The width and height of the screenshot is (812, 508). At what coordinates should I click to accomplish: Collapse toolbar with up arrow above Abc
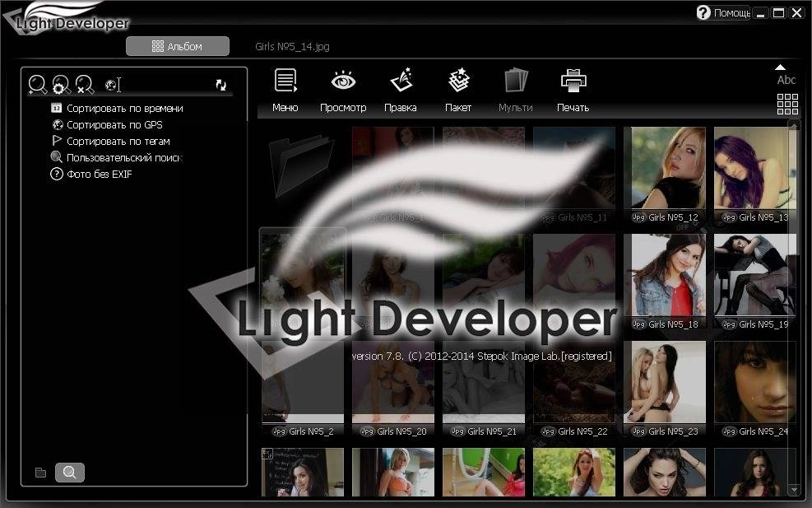tap(781, 68)
